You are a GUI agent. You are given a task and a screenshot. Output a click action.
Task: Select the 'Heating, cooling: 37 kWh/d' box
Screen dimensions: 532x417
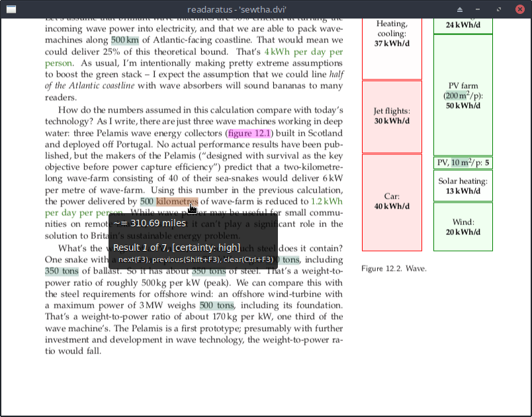pyautogui.click(x=392, y=48)
